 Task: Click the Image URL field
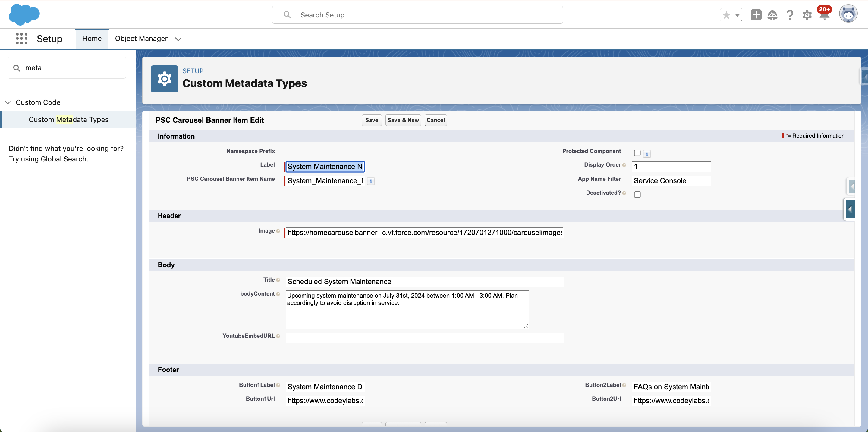tap(425, 233)
